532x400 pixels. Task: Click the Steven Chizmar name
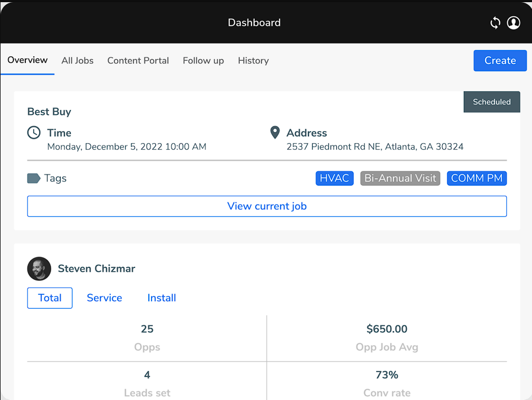click(x=96, y=268)
